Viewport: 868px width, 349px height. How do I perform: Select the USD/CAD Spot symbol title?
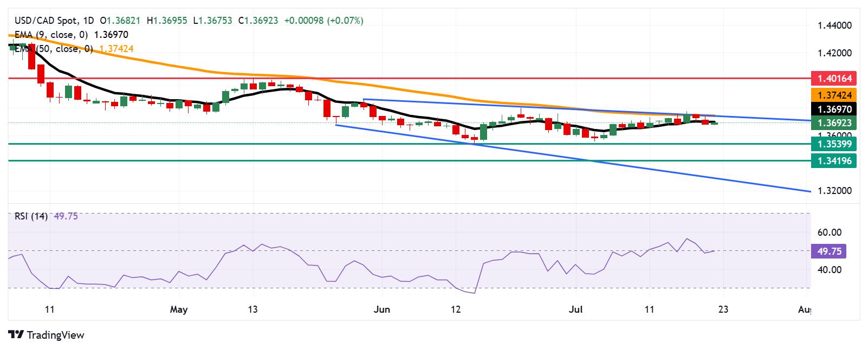pyautogui.click(x=44, y=21)
